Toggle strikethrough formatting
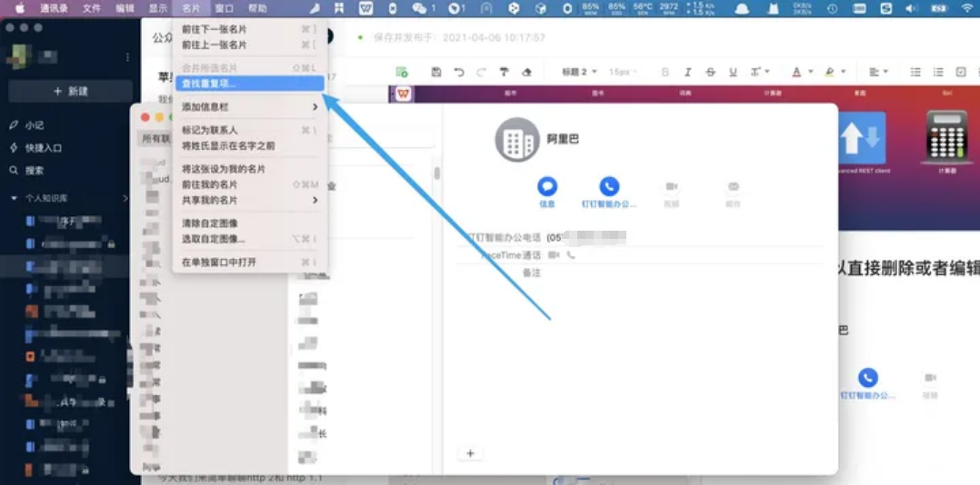The height and width of the screenshot is (485, 980). point(710,72)
